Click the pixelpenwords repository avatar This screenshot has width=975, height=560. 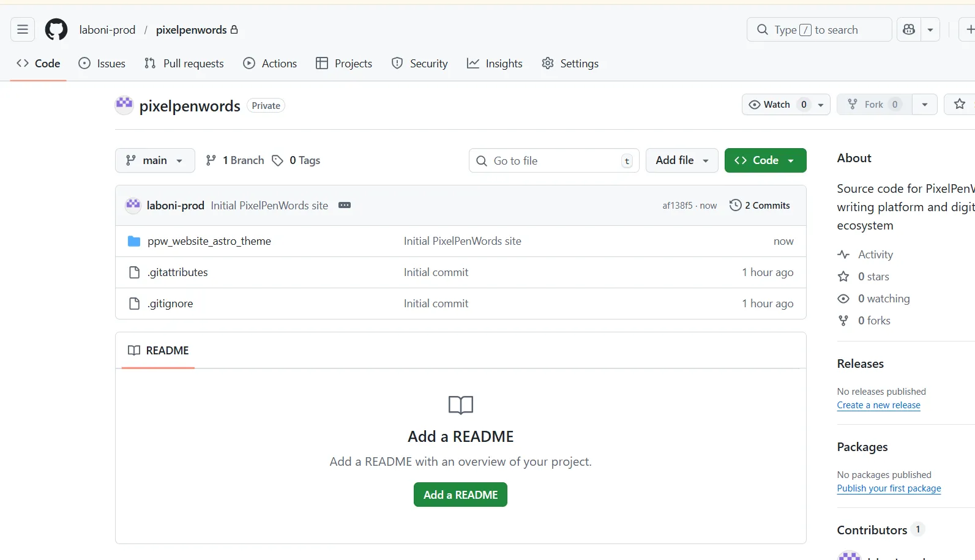124,105
